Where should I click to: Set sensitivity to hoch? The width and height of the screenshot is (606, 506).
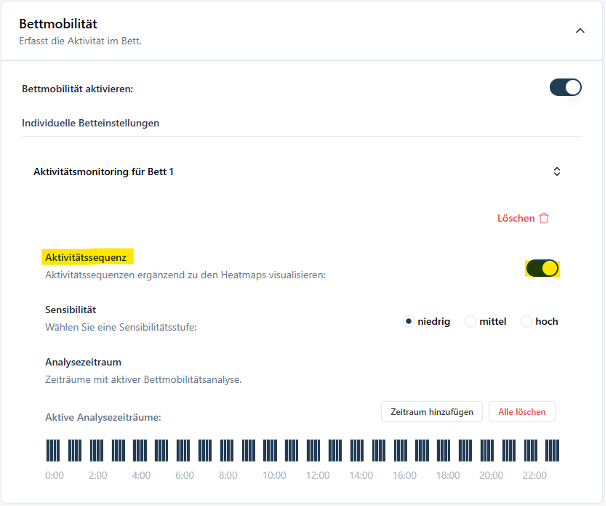pyautogui.click(x=526, y=321)
